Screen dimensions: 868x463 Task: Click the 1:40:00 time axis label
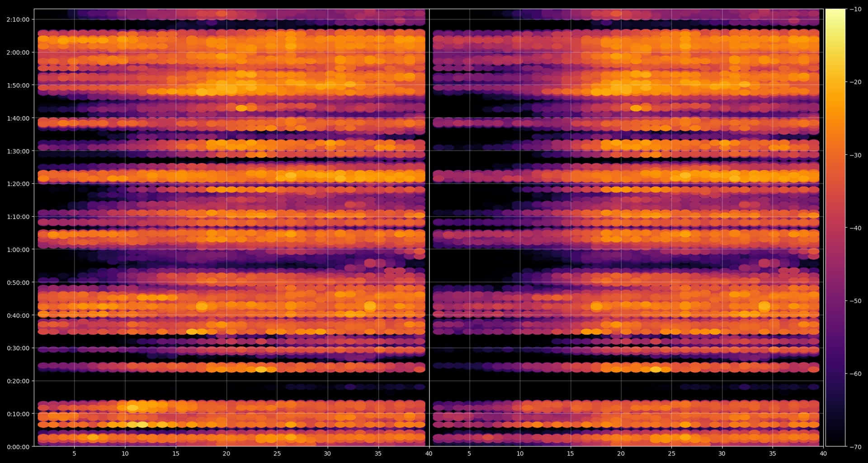[18, 118]
